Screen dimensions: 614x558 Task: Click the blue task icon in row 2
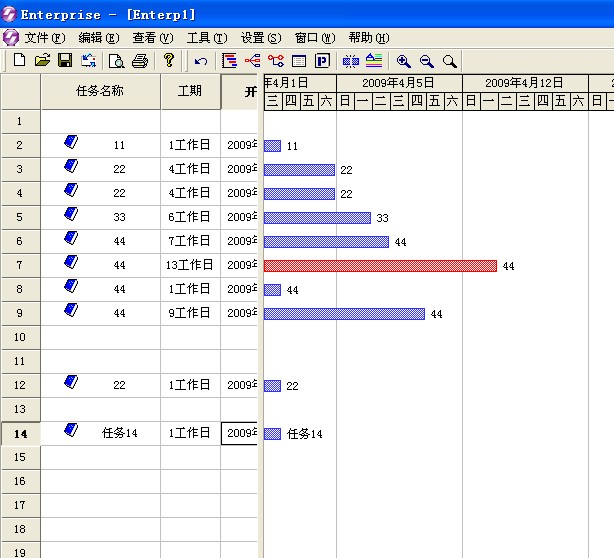pyautogui.click(x=71, y=142)
